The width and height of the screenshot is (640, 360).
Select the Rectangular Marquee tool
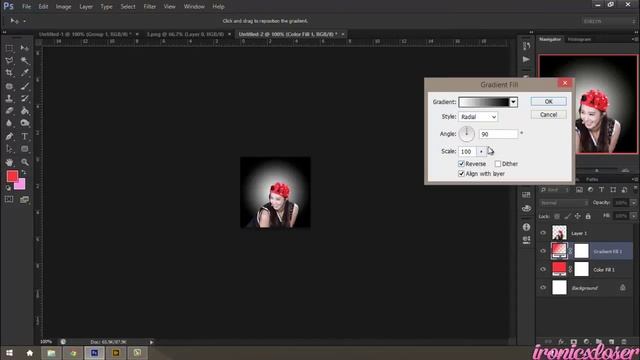tap(9, 48)
